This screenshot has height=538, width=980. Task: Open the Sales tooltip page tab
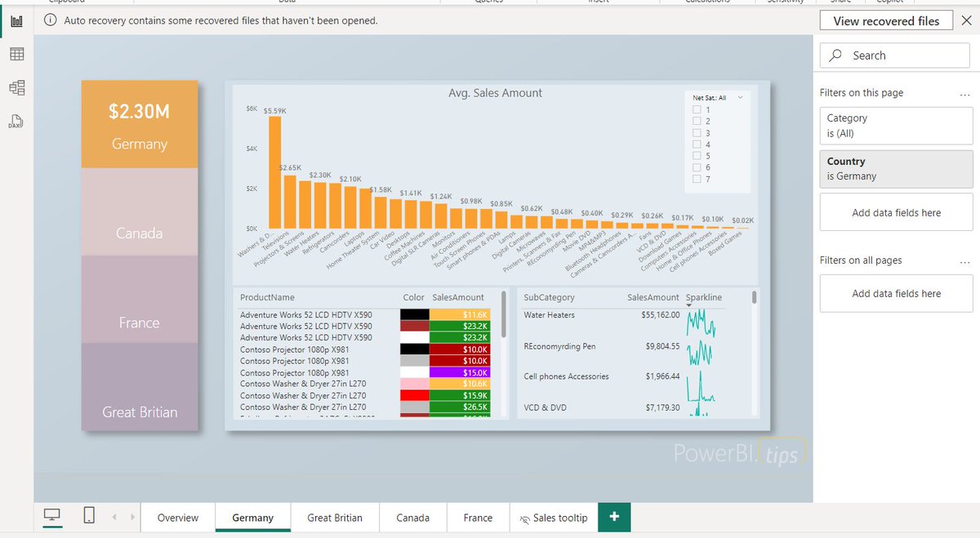click(x=553, y=518)
